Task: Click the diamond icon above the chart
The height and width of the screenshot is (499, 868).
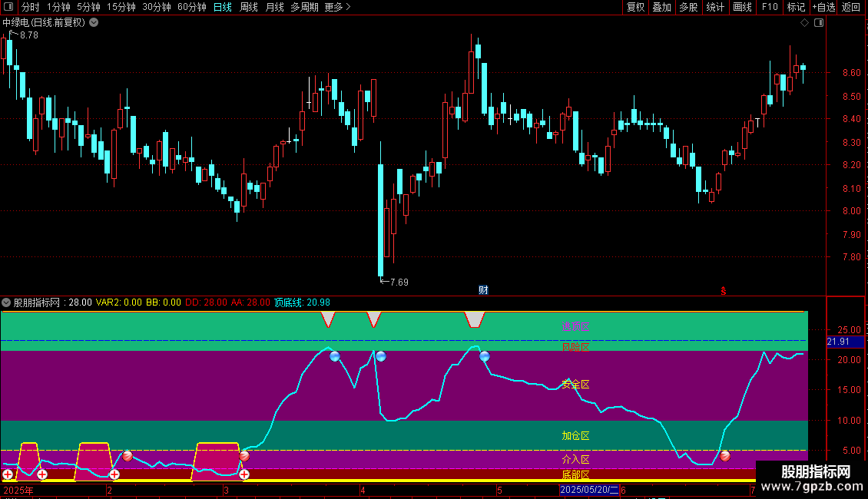Action: pos(805,23)
